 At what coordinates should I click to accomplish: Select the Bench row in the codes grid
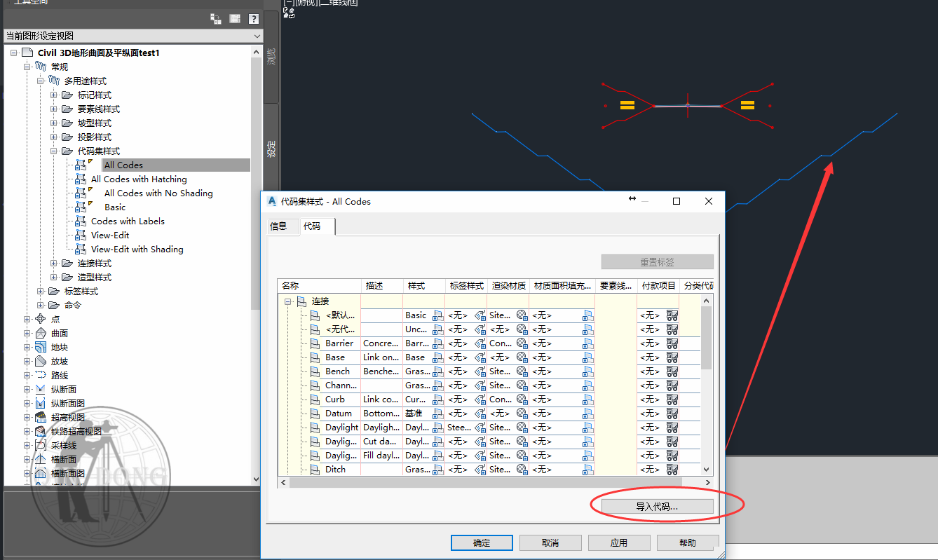coord(337,371)
